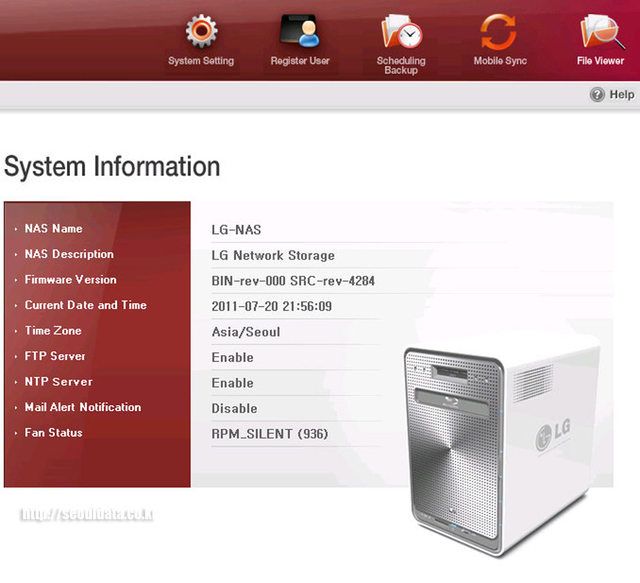Click the Scheduling Backup label

pyautogui.click(x=401, y=65)
